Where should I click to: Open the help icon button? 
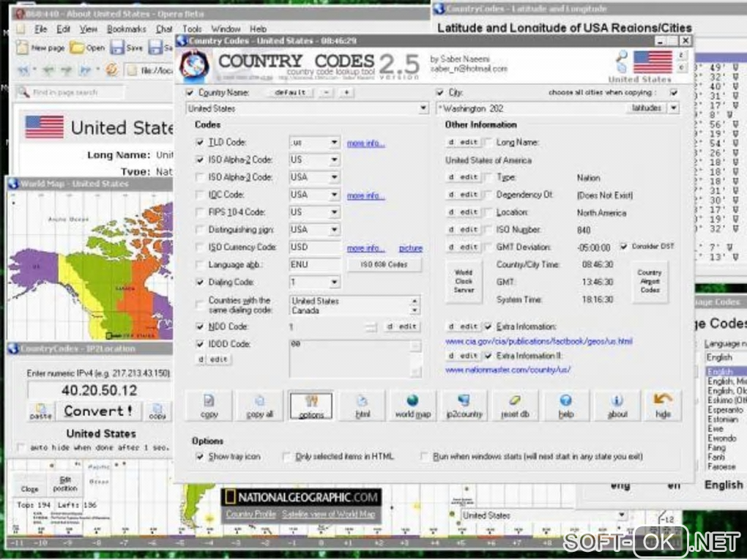pyautogui.click(x=565, y=406)
